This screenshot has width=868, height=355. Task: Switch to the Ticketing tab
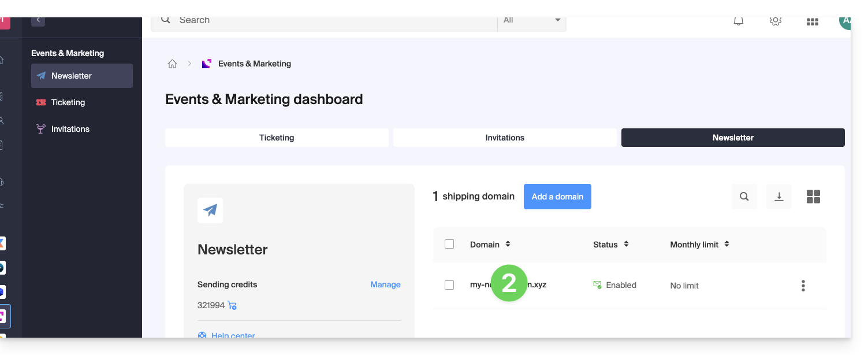pos(277,138)
